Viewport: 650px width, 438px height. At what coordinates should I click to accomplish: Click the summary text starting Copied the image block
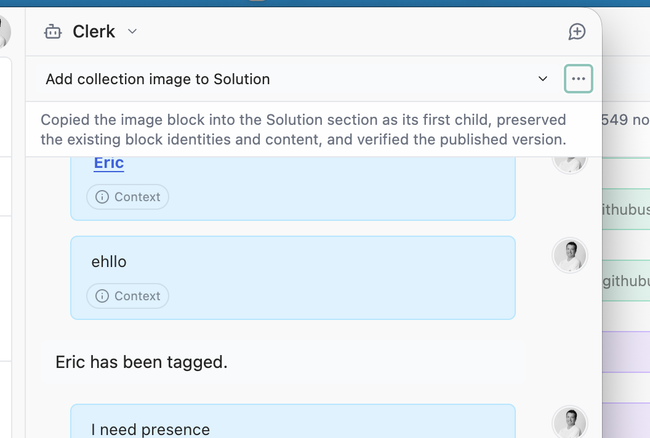tap(303, 130)
